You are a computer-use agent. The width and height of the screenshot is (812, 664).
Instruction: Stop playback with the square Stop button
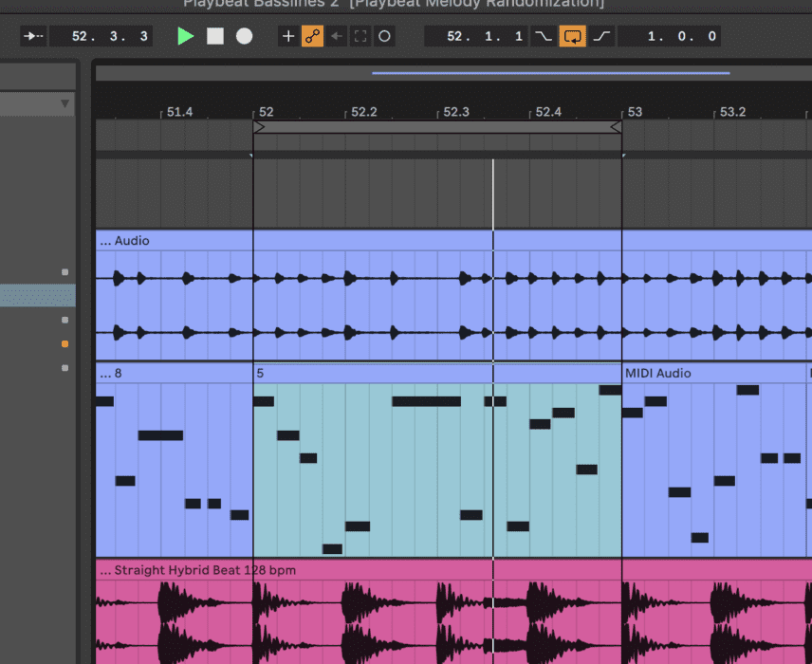tap(215, 36)
